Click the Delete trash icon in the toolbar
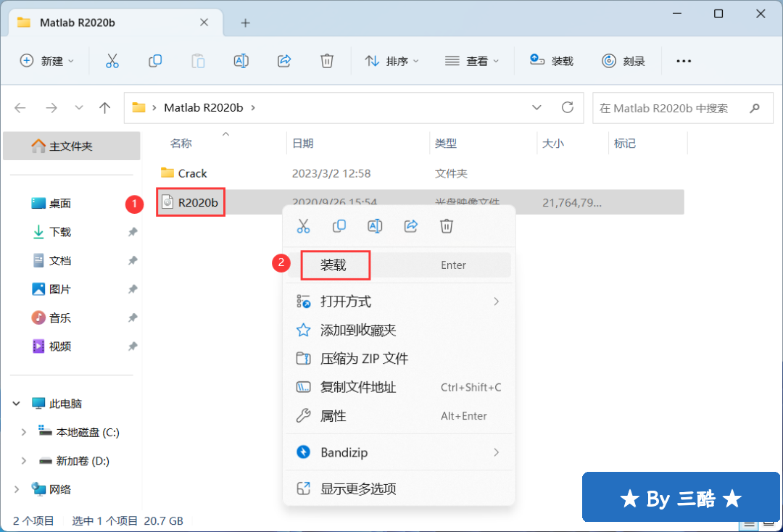783x532 pixels. [326, 61]
